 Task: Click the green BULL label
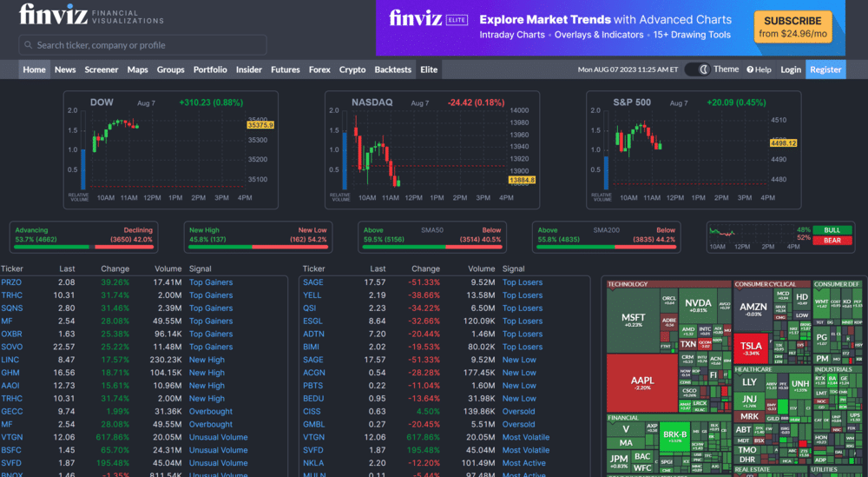[832, 230]
